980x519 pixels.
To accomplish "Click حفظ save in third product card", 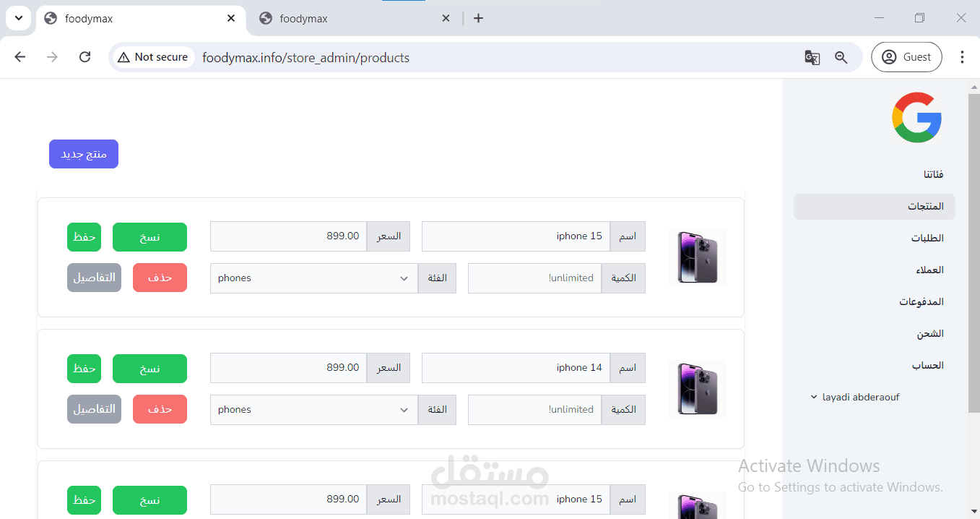I will tap(84, 500).
